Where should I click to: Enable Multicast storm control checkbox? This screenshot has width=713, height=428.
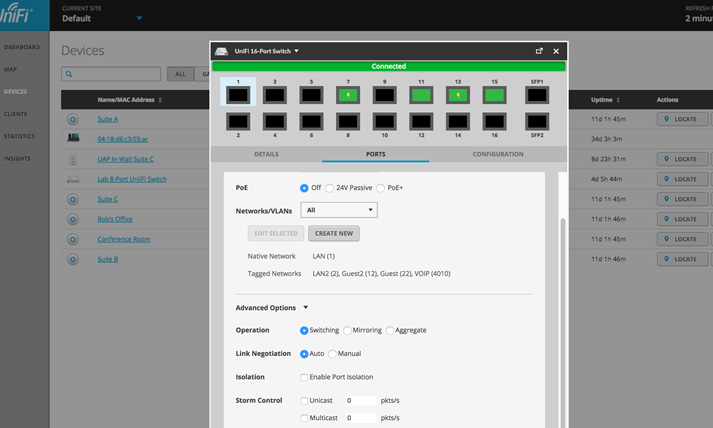[304, 418]
